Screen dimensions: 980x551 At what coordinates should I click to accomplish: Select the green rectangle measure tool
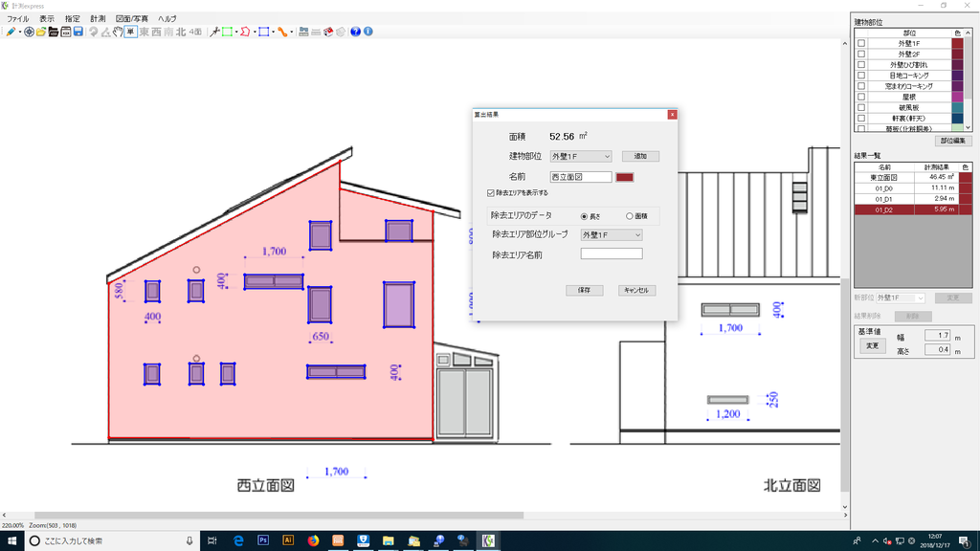227,32
